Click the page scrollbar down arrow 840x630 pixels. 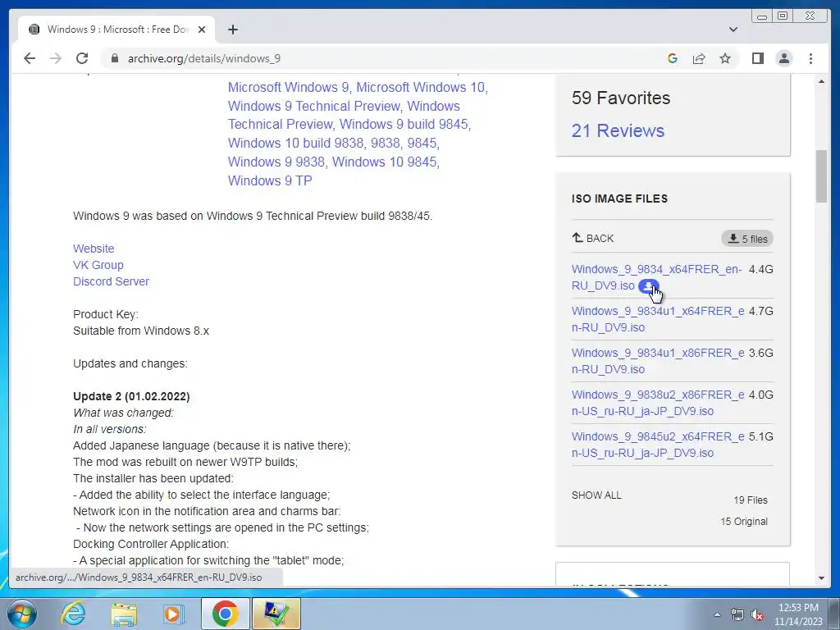pyautogui.click(x=821, y=578)
